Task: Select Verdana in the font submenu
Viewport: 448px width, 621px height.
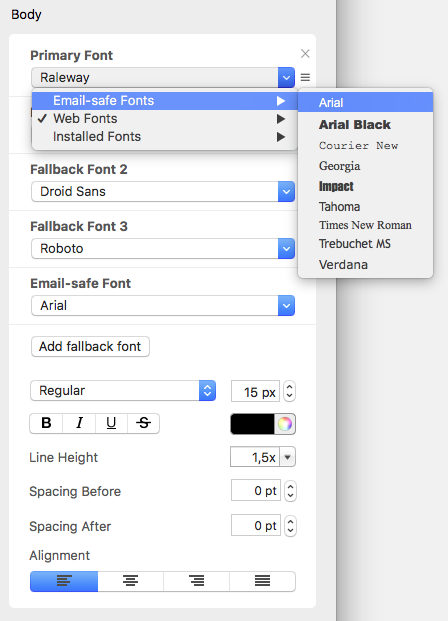Action: pos(343,265)
